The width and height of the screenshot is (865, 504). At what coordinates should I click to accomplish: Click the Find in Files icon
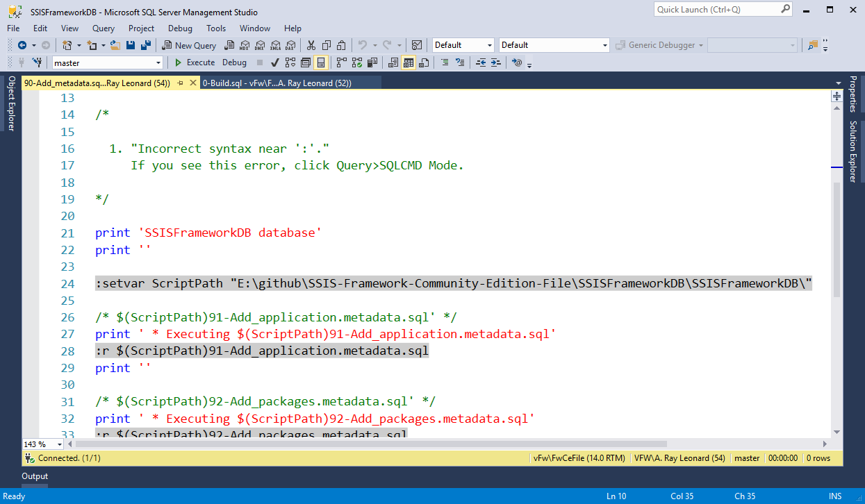(x=812, y=45)
